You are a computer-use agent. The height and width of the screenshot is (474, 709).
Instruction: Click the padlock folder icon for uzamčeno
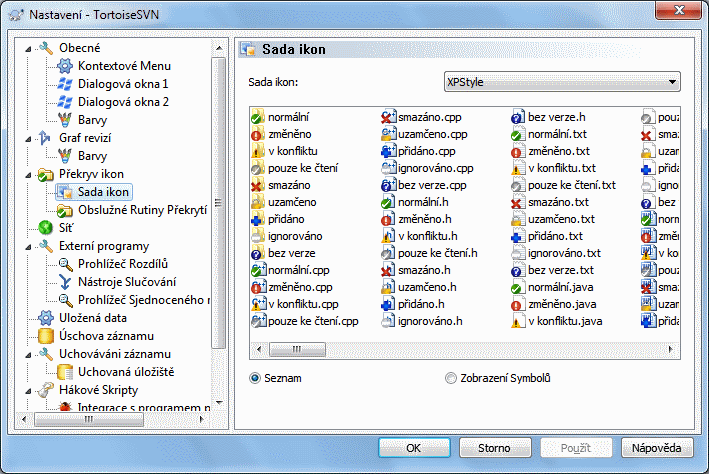pos(257,202)
